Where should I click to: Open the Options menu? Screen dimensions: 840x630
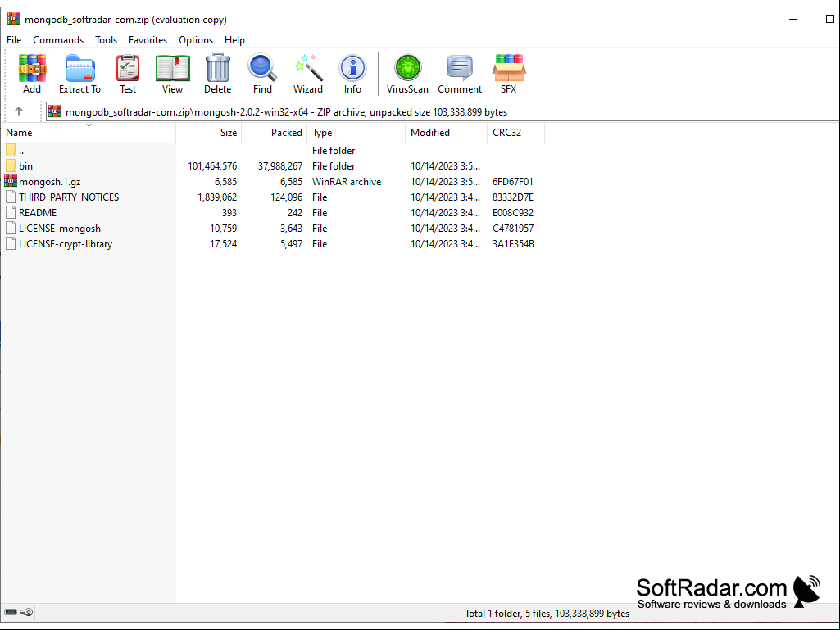point(196,40)
